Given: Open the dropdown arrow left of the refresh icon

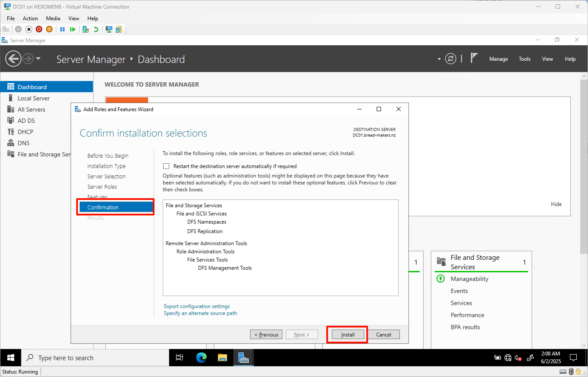Looking at the screenshot, I should click(x=439, y=59).
